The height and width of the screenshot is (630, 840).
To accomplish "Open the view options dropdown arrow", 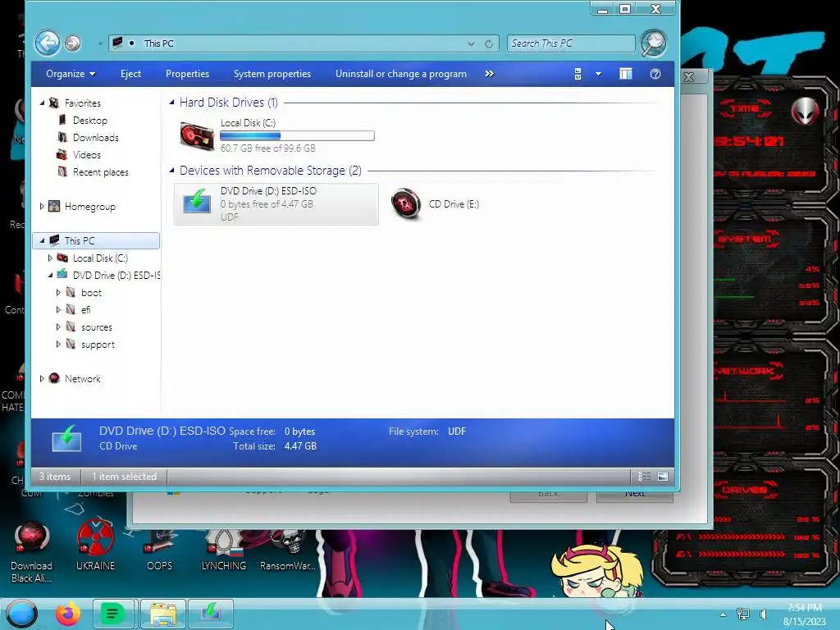I will [x=598, y=74].
